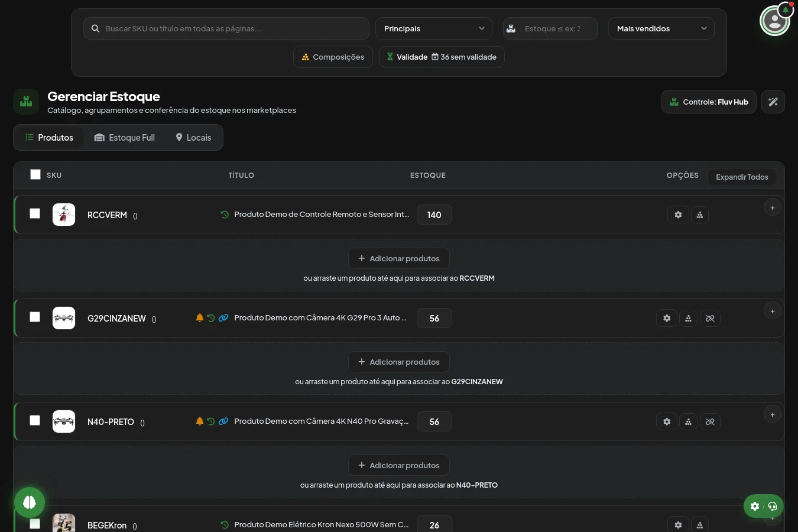Viewport: 798px width, 532px height.
Task: Click the unlink icon in N40-PRETO row
Action: (x=710, y=421)
